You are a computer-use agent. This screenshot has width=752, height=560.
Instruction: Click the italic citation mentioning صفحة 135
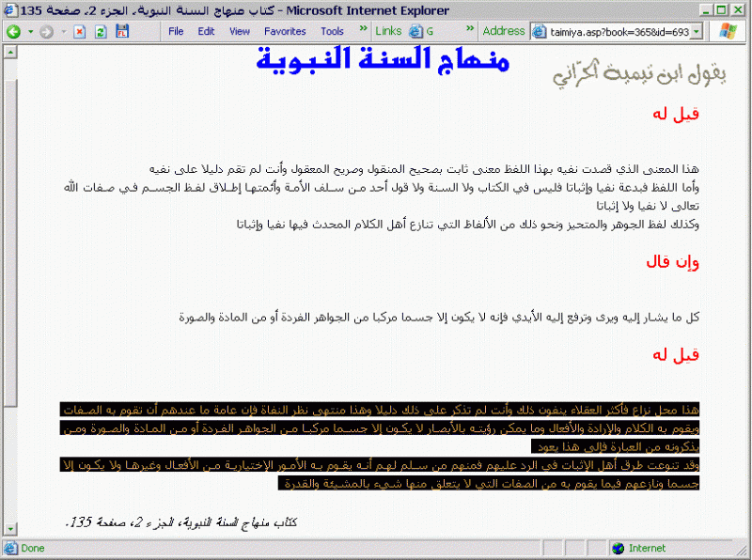180,521
